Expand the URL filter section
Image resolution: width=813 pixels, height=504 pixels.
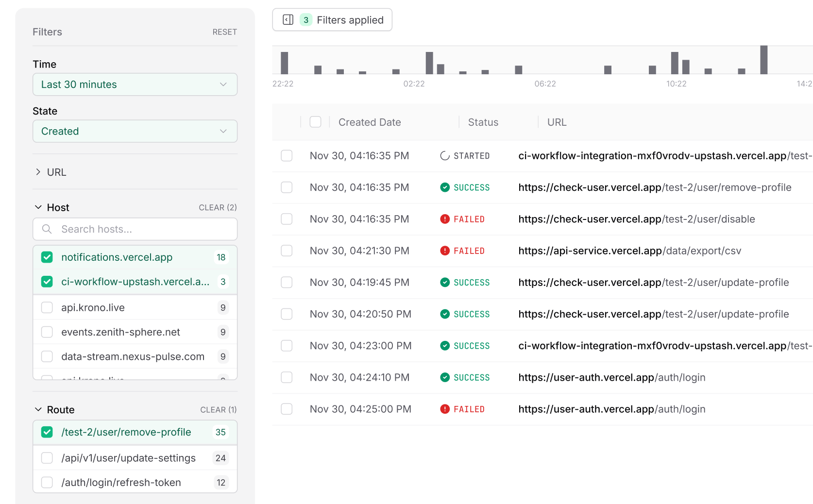[38, 172]
